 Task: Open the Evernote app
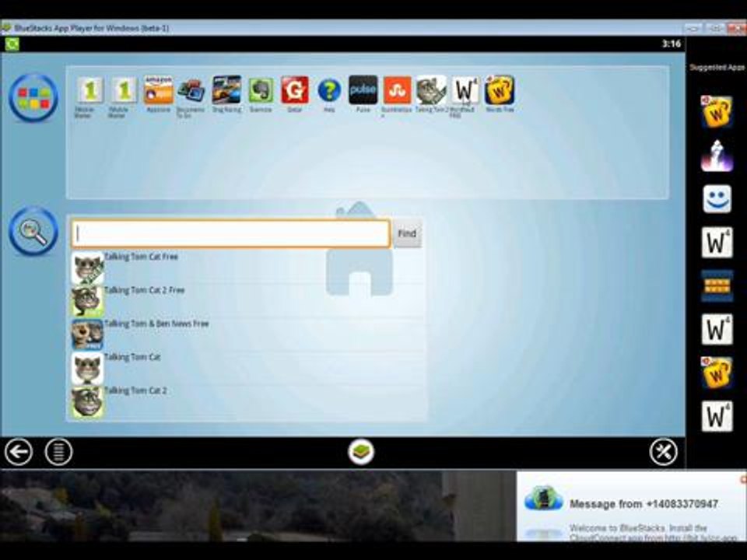[261, 90]
